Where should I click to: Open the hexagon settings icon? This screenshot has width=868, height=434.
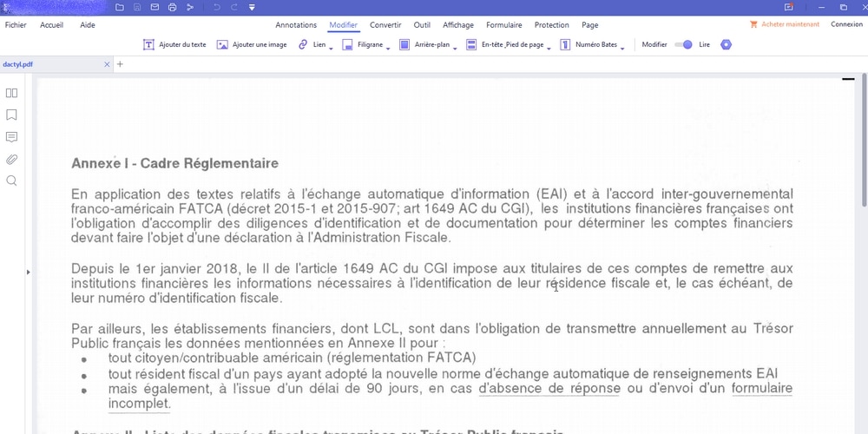click(x=727, y=45)
